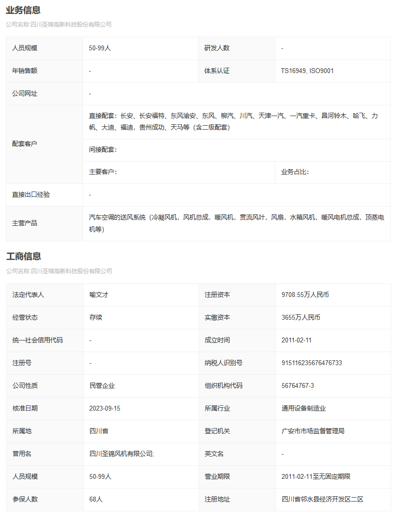Select the 50-99人 value in 业务信息 table
The image size is (399, 532).
(x=100, y=48)
